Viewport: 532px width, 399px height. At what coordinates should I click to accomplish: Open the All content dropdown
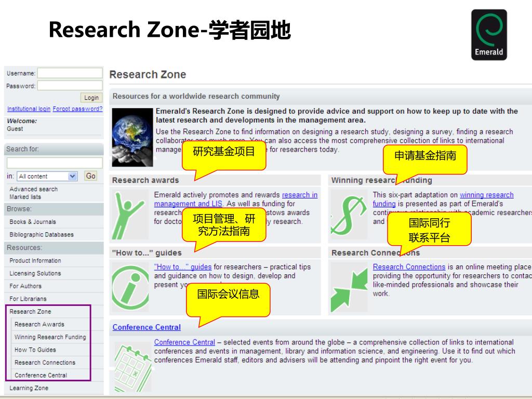point(47,176)
